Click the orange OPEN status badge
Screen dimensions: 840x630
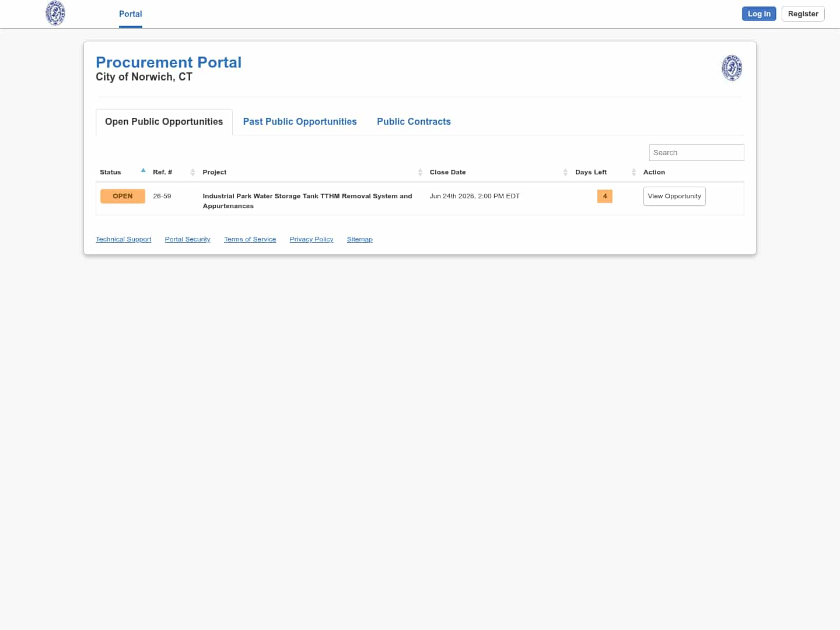123,196
